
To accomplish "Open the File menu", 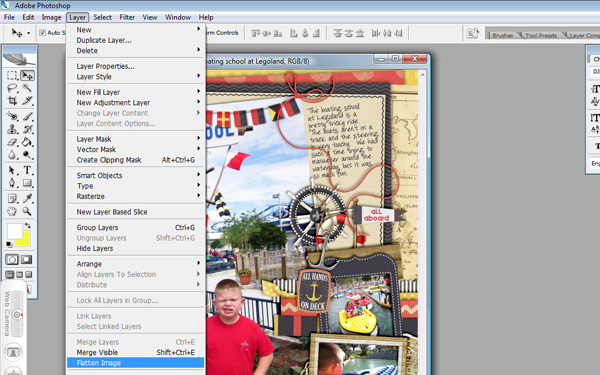I will pyautogui.click(x=9, y=17).
